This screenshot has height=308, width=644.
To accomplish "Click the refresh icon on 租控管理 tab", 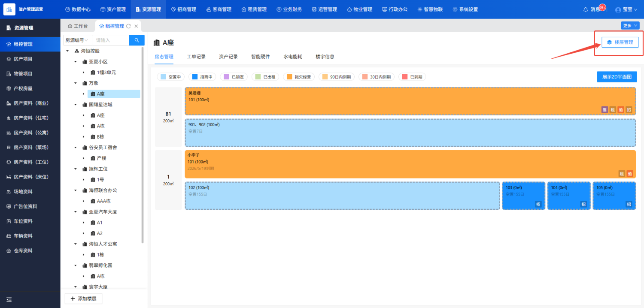I will 128,26.
